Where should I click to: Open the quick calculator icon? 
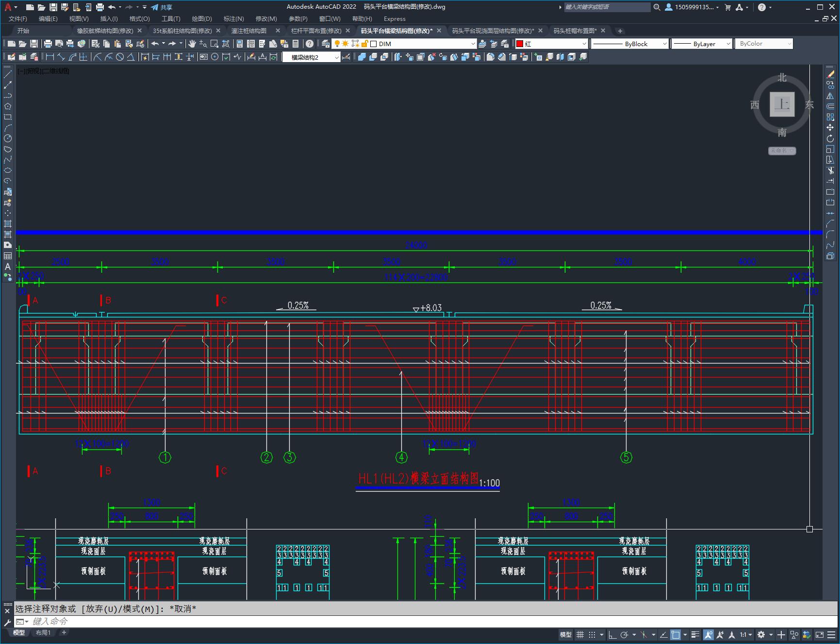pyautogui.click(x=295, y=44)
